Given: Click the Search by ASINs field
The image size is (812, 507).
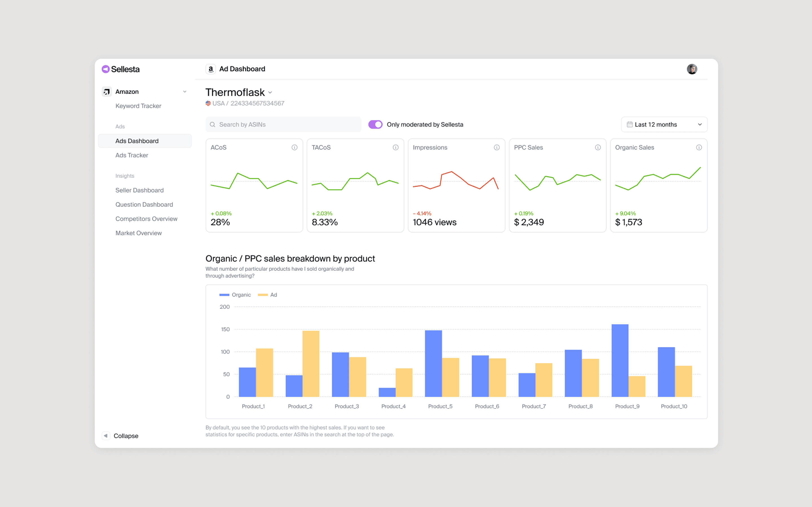Looking at the screenshot, I should coord(284,124).
